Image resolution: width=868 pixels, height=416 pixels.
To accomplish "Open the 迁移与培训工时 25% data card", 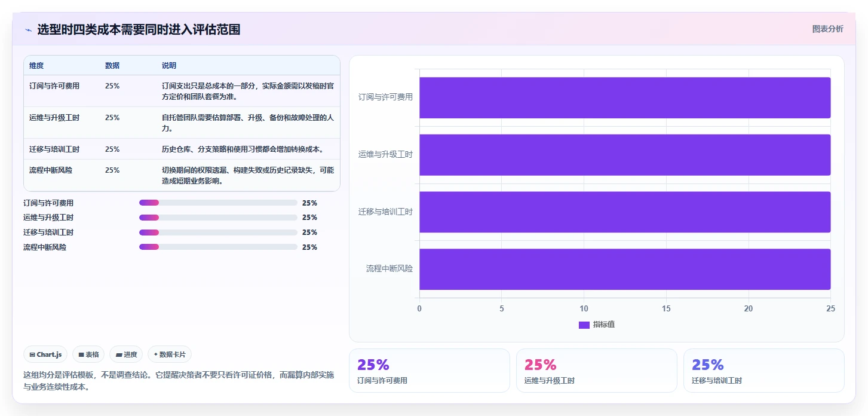I will [x=764, y=371].
